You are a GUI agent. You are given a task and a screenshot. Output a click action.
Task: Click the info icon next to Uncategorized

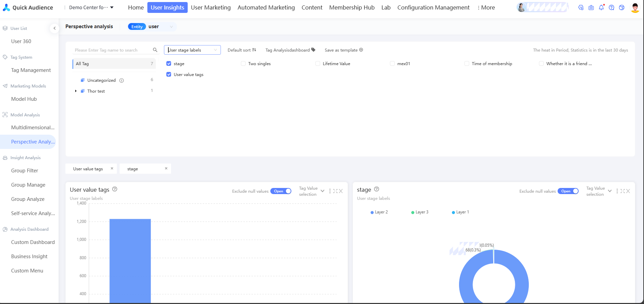[122, 80]
